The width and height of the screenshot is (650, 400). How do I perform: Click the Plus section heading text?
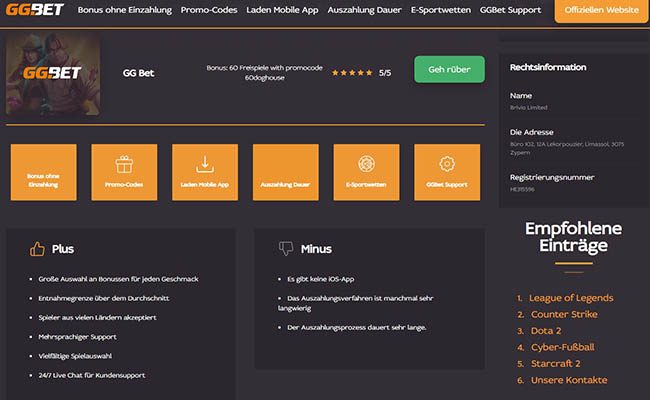coord(63,249)
